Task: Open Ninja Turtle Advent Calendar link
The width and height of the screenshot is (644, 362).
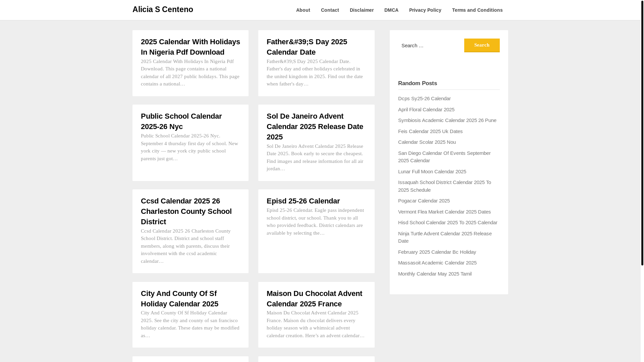Action: tap(445, 237)
